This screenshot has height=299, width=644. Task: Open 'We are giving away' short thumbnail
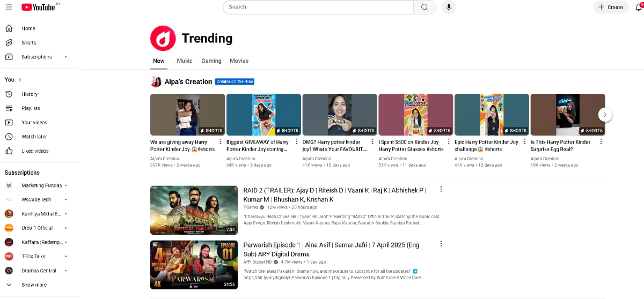click(x=187, y=115)
